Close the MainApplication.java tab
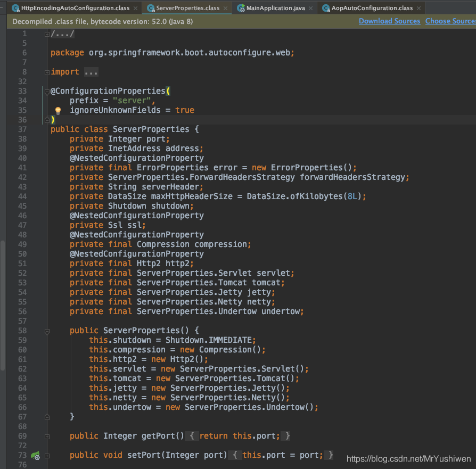 click(310, 9)
